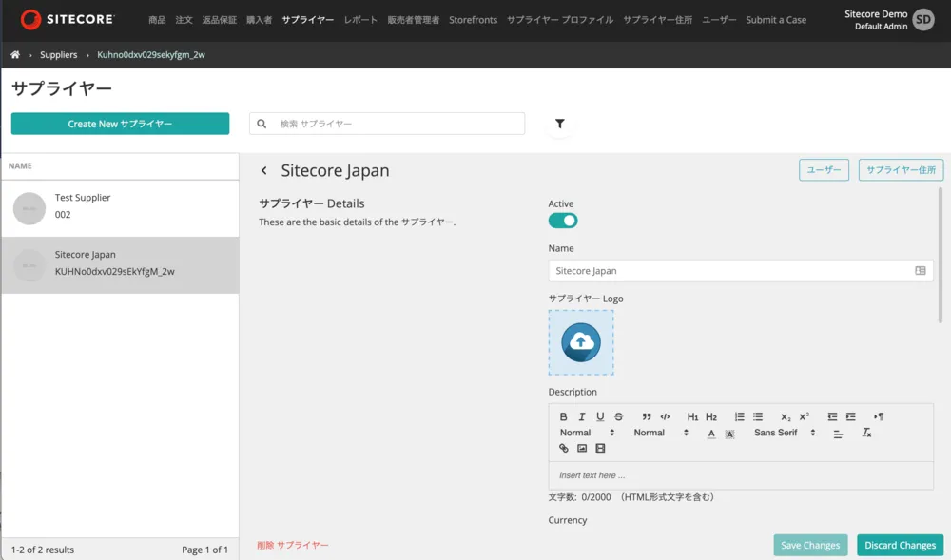Open the 返品保証 menu

pos(220,20)
